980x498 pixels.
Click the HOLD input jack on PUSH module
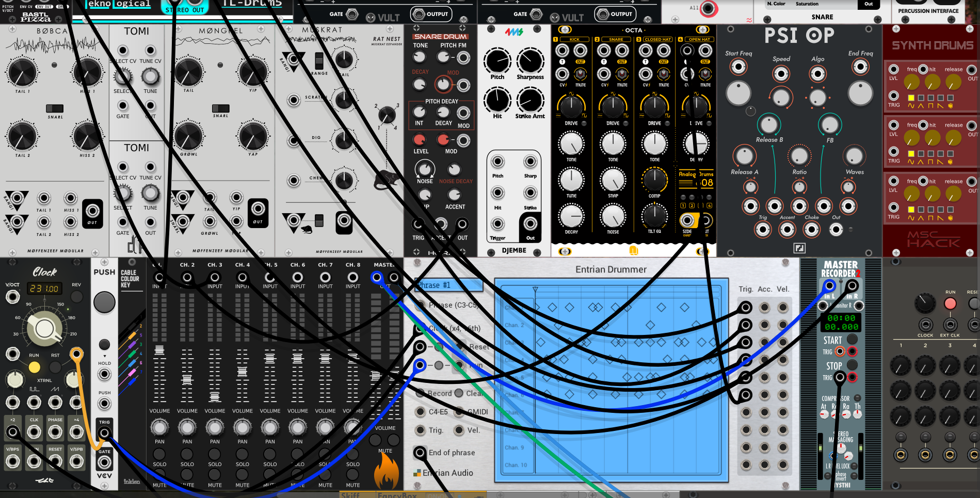104,375
